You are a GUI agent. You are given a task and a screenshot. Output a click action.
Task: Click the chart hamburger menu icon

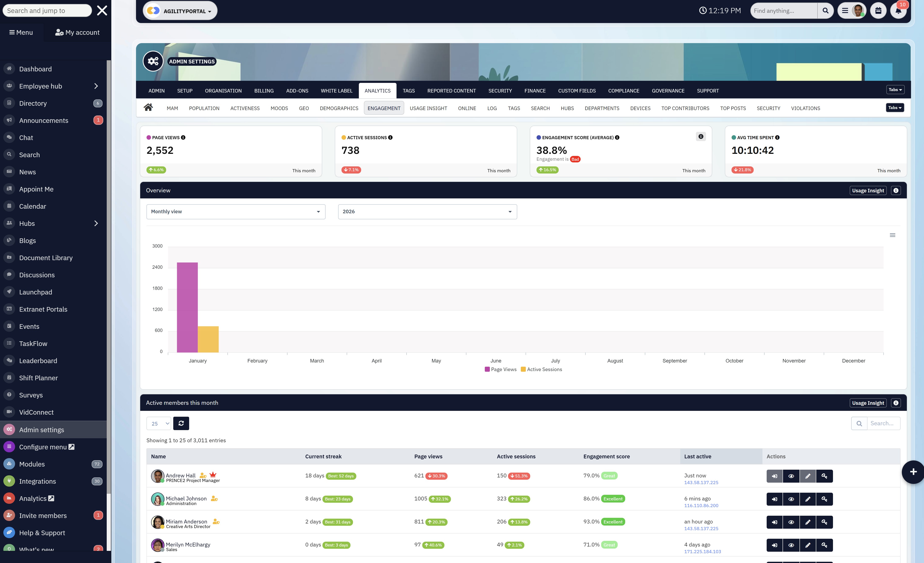pyautogui.click(x=892, y=235)
